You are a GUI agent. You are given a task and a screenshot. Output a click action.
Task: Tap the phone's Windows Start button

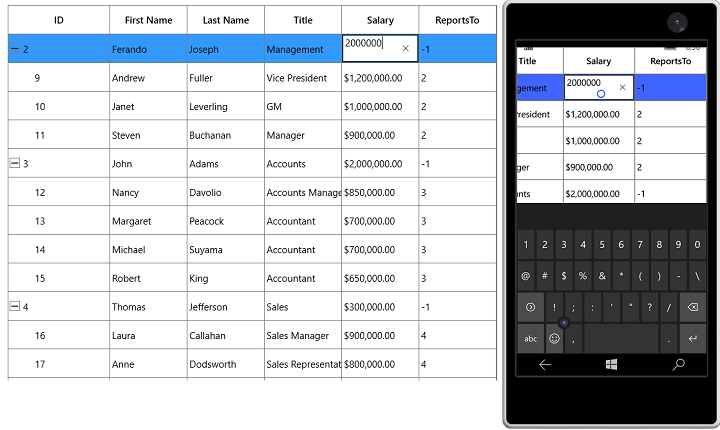pyautogui.click(x=611, y=365)
